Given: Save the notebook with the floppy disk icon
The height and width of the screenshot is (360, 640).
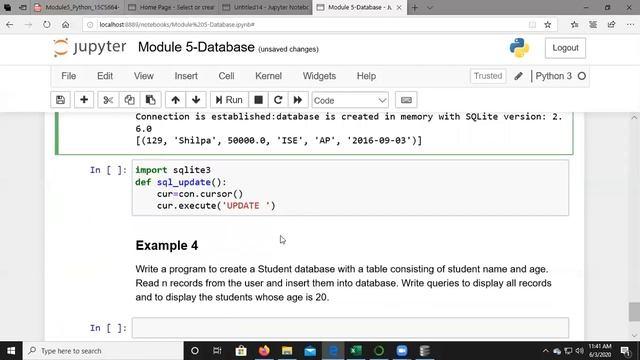Looking at the screenshot, I should [60, 100].
